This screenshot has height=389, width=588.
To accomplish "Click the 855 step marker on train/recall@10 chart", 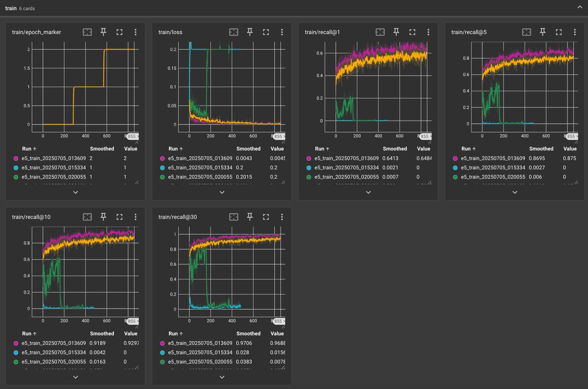I will coord(132,321).
